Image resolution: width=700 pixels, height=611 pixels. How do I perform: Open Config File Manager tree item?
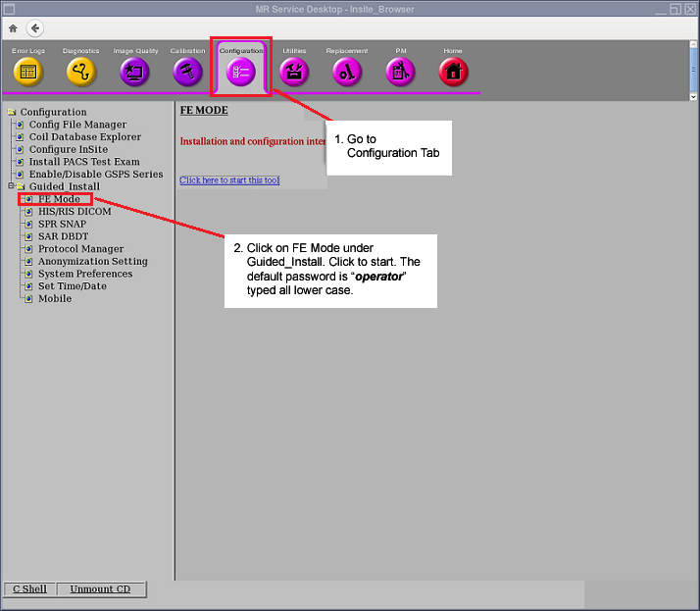[77, 125]
